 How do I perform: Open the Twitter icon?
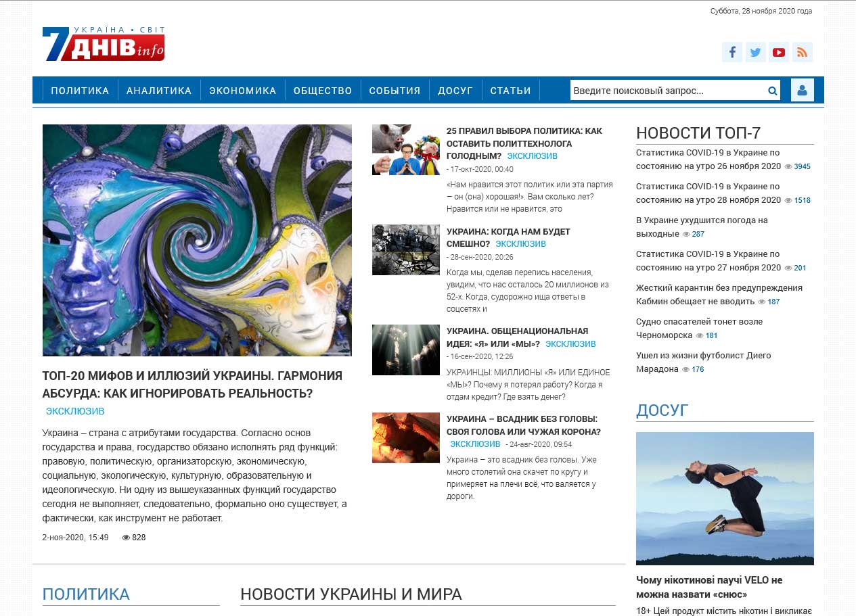[755, 51]
